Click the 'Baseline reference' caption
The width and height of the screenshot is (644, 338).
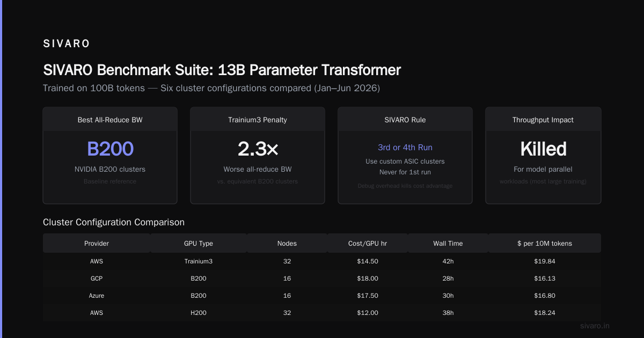point(110,181)
